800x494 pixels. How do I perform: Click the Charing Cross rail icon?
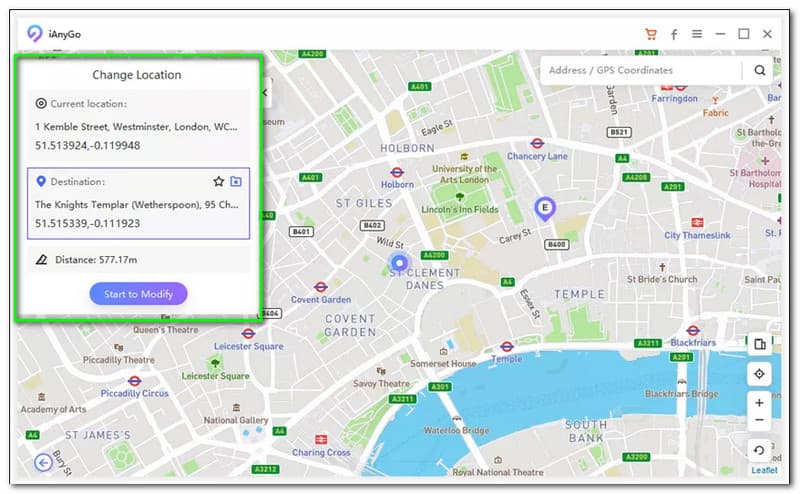(x=321, y=439)
